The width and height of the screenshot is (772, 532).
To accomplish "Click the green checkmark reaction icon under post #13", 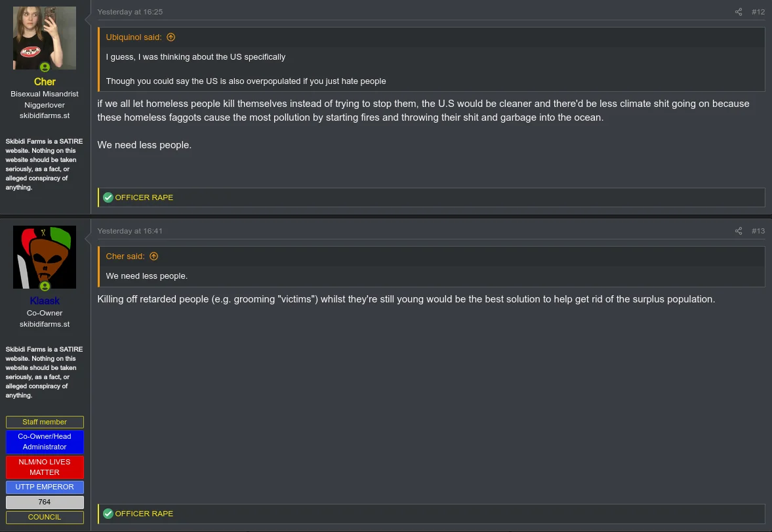I will 108,514.
